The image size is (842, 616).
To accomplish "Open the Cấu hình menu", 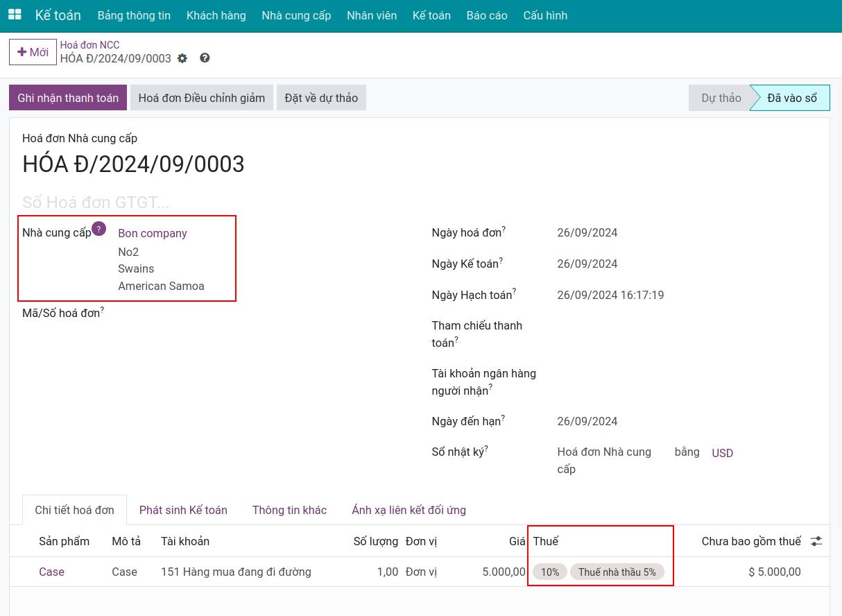I will pyautogui.click(x=545, y=15).
